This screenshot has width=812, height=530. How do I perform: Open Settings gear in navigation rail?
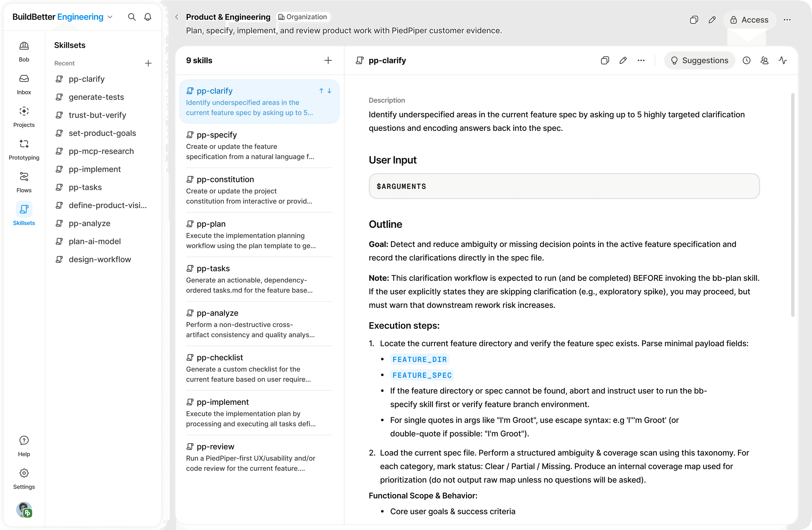tap(24, 479)
